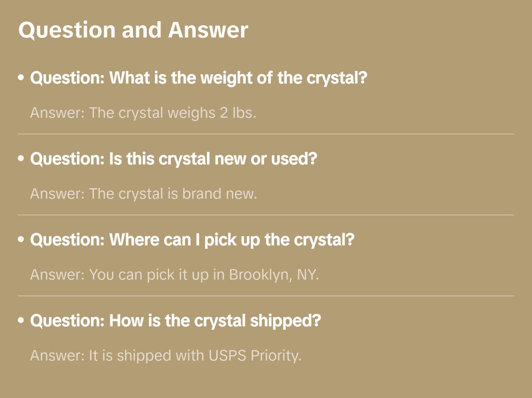Click the "USPS Priority" text
The height and width of the screenshot is (398, 532).
pyautogui.click(x=254, y=356)
